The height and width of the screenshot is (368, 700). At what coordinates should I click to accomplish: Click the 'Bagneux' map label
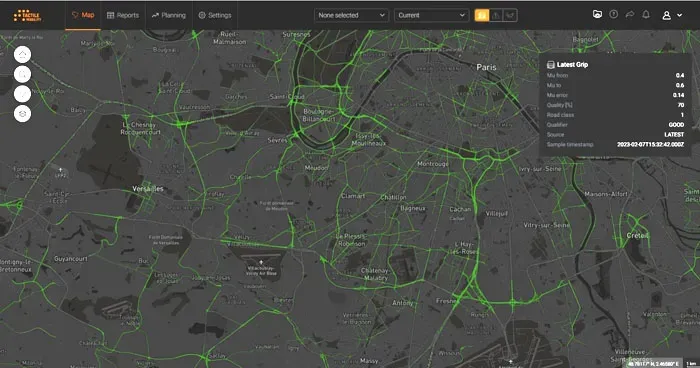[412, 208]
